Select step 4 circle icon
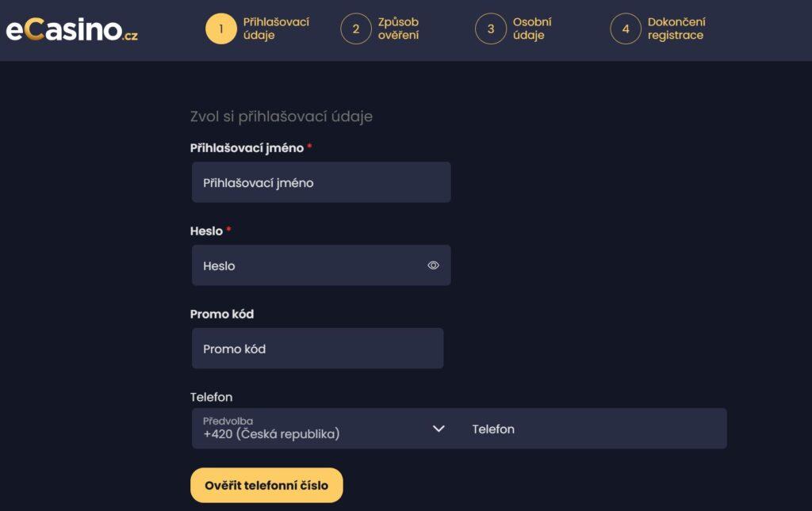 click(626, 29)
